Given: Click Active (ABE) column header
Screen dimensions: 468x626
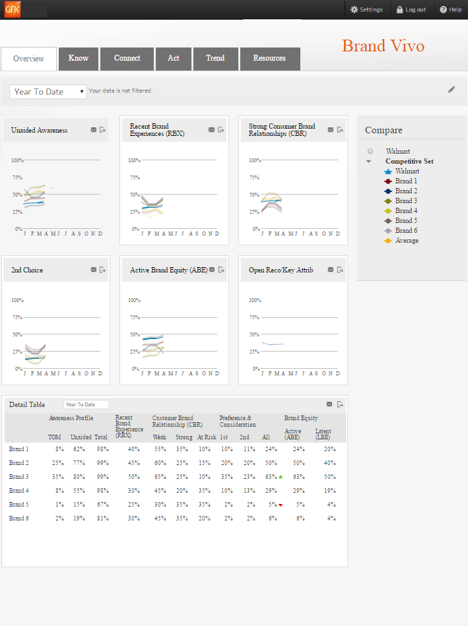Looking at the screenshot, I should (x=293, y=434).
